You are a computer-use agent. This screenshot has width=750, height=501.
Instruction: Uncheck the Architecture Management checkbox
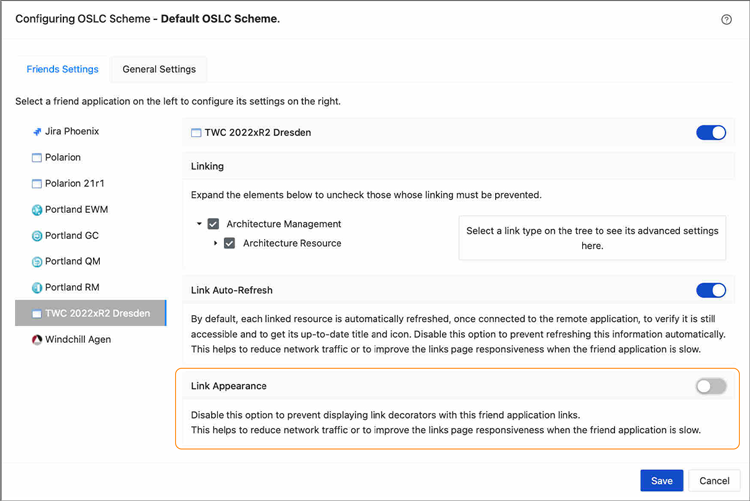213,224
